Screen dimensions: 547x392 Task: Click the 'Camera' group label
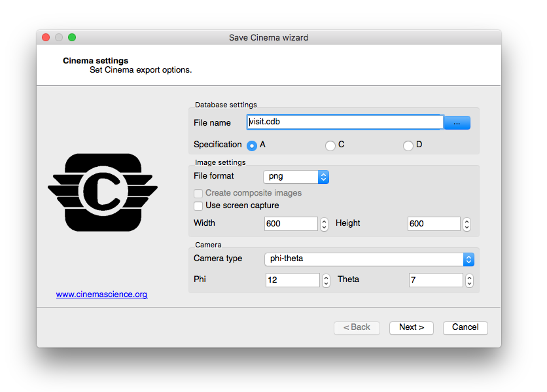coord(208,245)
